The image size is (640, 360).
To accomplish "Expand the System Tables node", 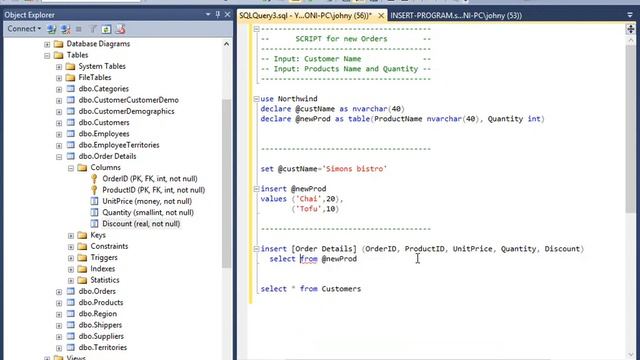I will [x=59, y=67].
